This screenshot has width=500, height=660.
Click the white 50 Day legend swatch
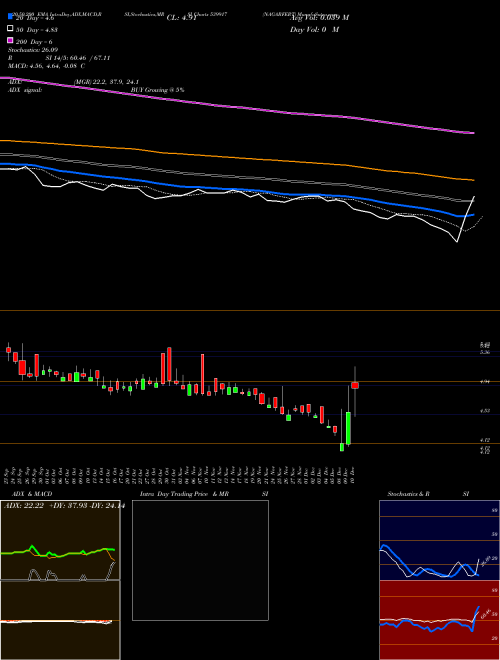coord(10,29)
